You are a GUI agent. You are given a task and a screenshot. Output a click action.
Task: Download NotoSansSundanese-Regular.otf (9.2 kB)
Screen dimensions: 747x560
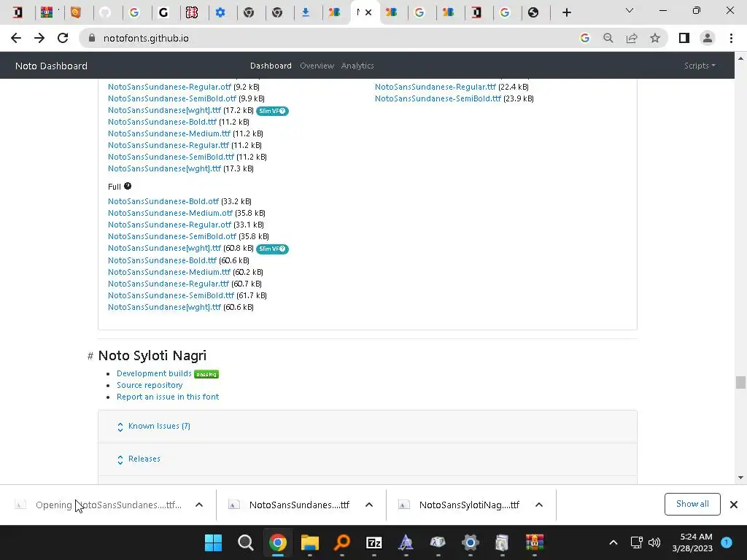coord(169,87)
